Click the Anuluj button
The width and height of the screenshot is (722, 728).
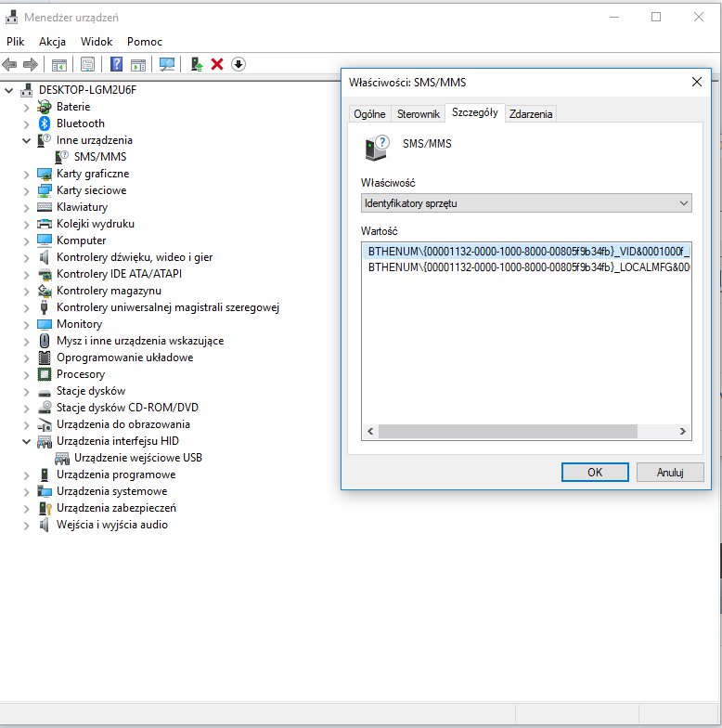point(670,472)
